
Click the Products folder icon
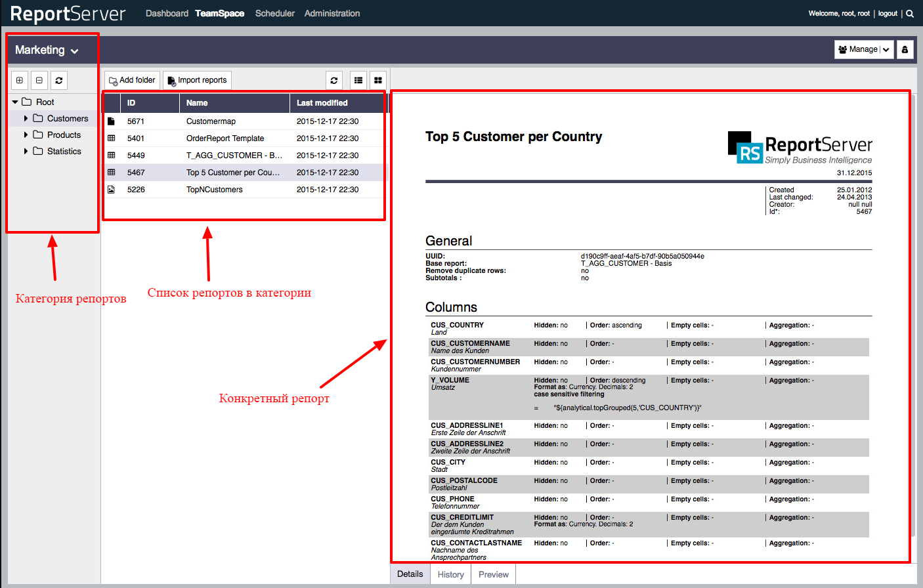[x=38, y=135]
